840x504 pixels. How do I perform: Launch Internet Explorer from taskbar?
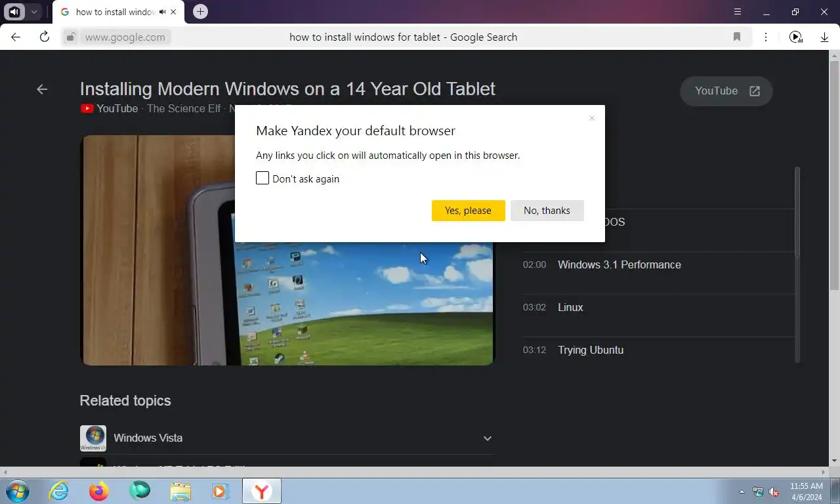(58, 491)
